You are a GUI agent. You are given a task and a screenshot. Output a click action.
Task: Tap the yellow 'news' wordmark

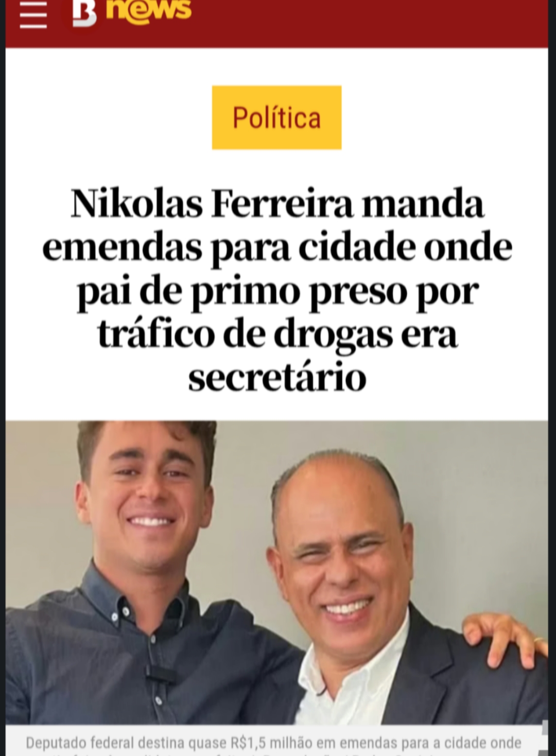(x=149, y=10)
